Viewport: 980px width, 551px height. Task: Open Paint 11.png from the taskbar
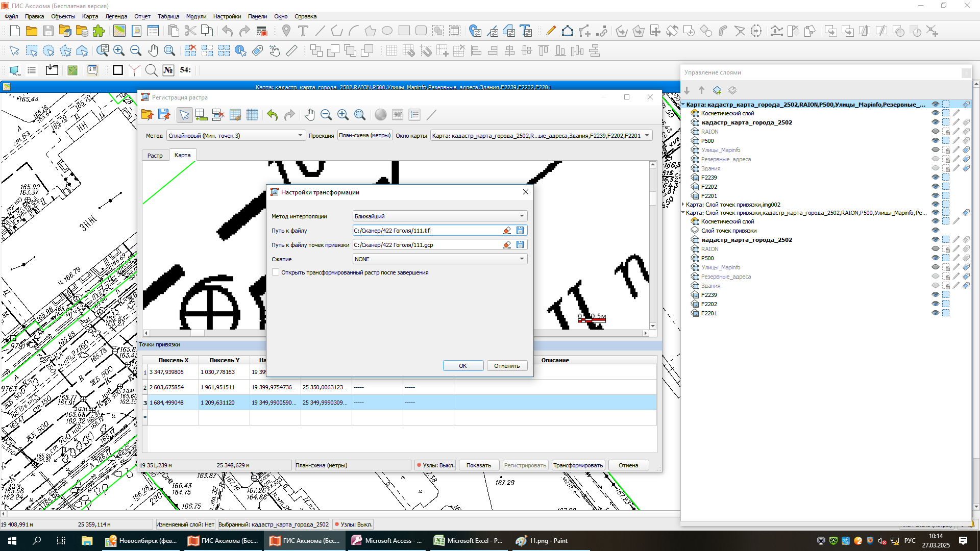542,541
